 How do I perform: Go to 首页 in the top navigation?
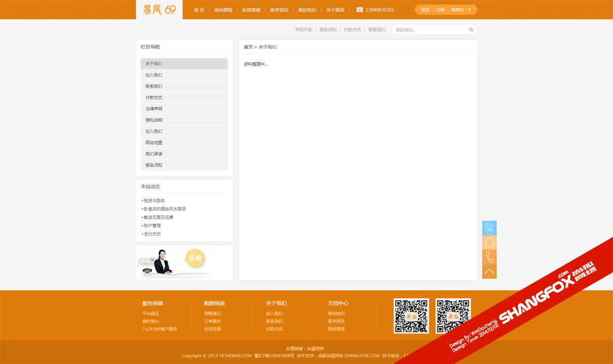pos(199,10)
